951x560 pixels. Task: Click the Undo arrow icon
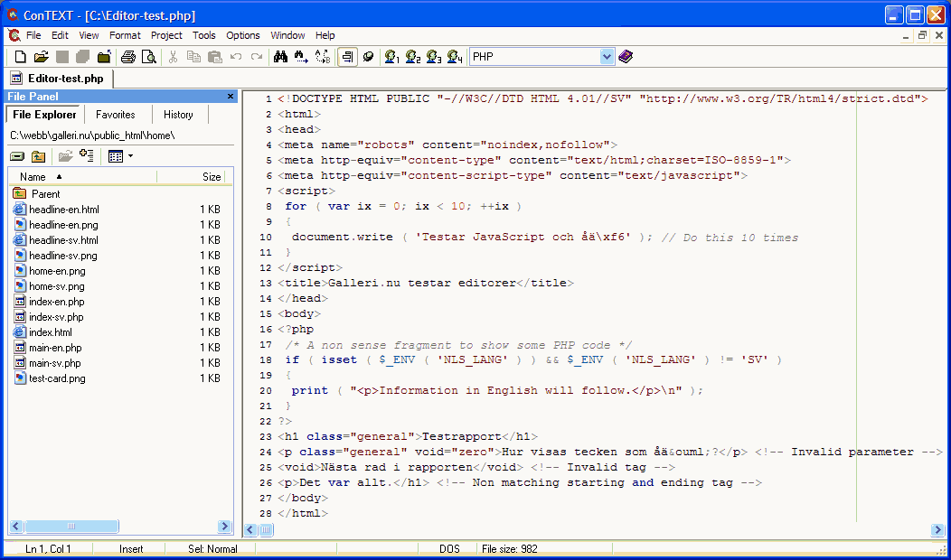coord(236,57)
